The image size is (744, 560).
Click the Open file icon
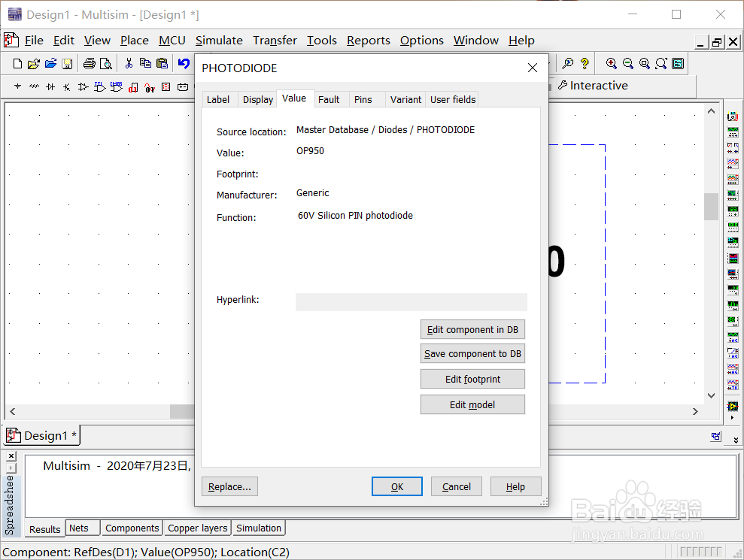point(34,64)
